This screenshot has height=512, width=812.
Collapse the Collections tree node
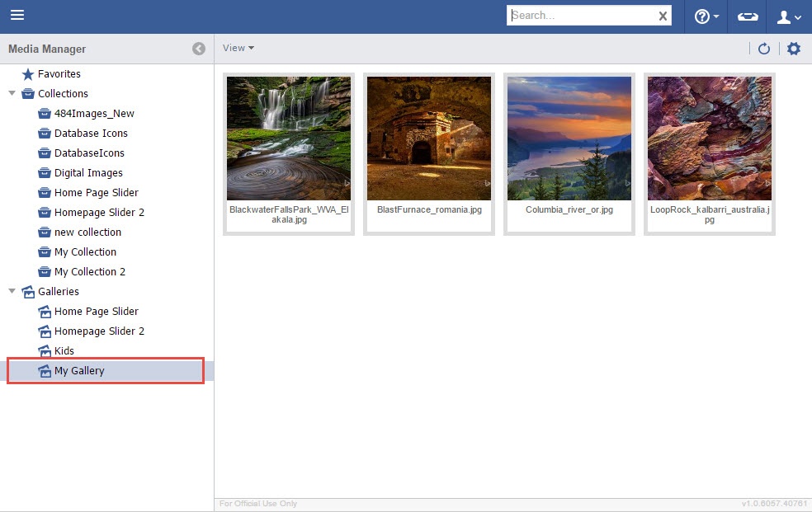tap(12, 93)
